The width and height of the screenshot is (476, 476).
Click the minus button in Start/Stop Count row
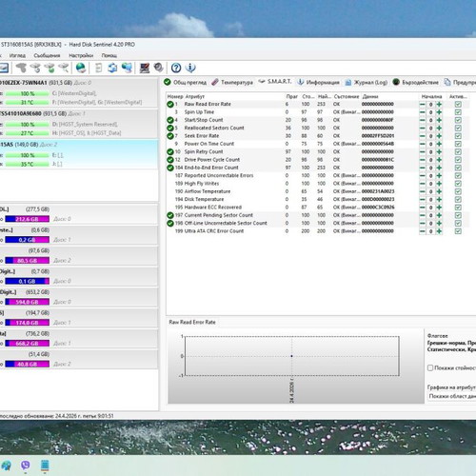pos(423,120)
